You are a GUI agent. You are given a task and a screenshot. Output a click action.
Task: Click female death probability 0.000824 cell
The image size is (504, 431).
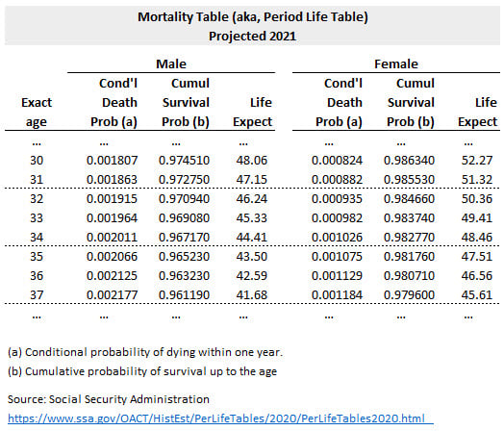[x=337, y=160]
